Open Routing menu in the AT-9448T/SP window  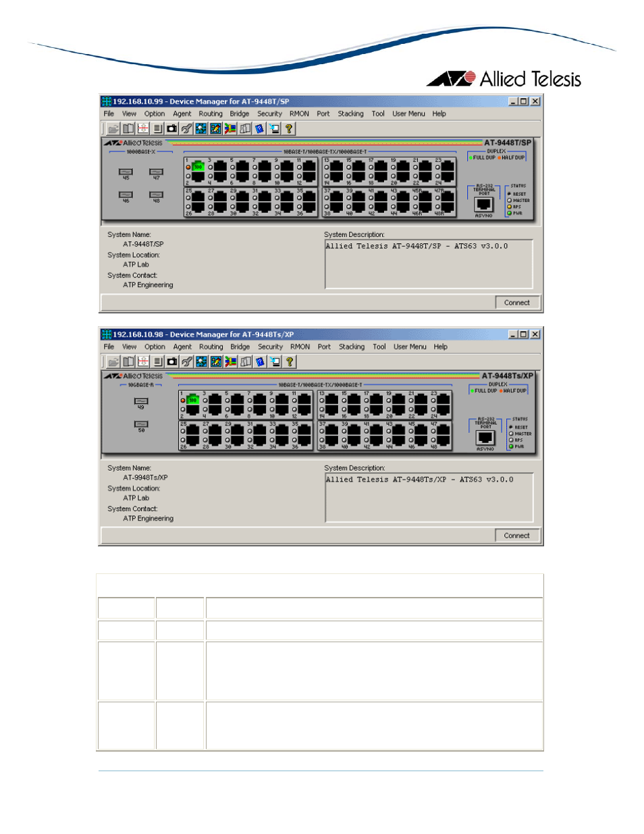pos(211,113)
